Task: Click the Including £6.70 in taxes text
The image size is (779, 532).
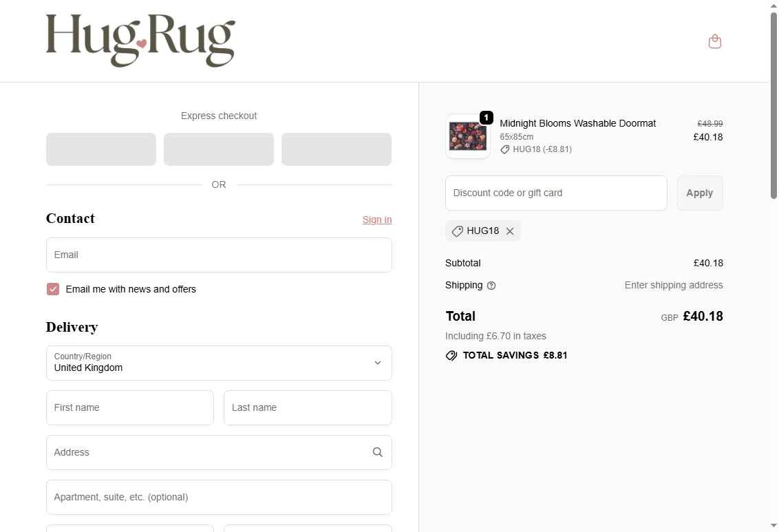Action: click(495, 337)
